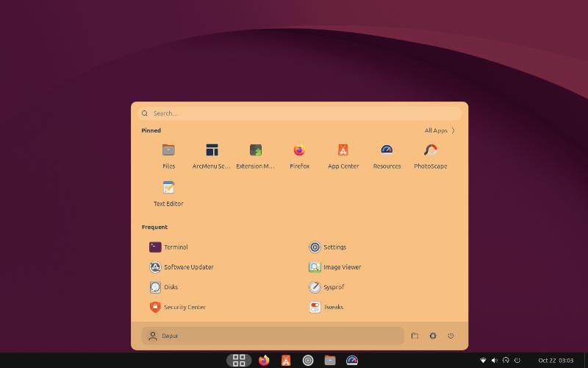
Task: Open App Center from the taskbar
Action: point(286,361)
